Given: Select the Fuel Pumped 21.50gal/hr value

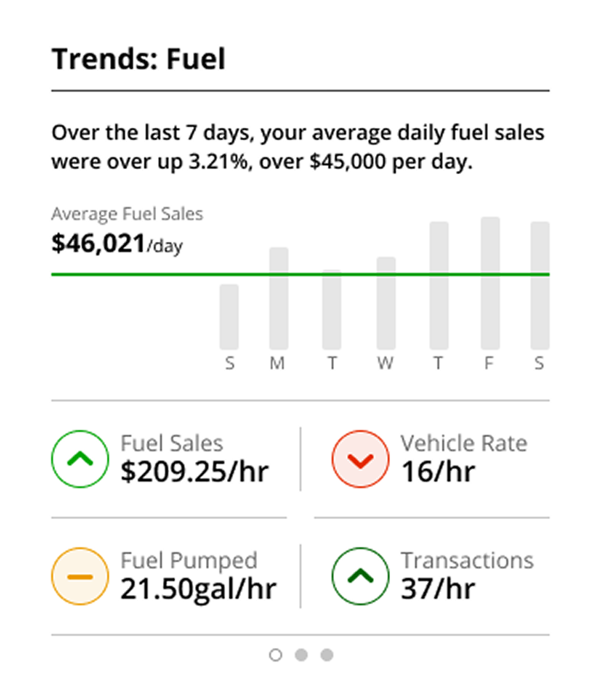Looking at the screenshot, I should [198, 587].
